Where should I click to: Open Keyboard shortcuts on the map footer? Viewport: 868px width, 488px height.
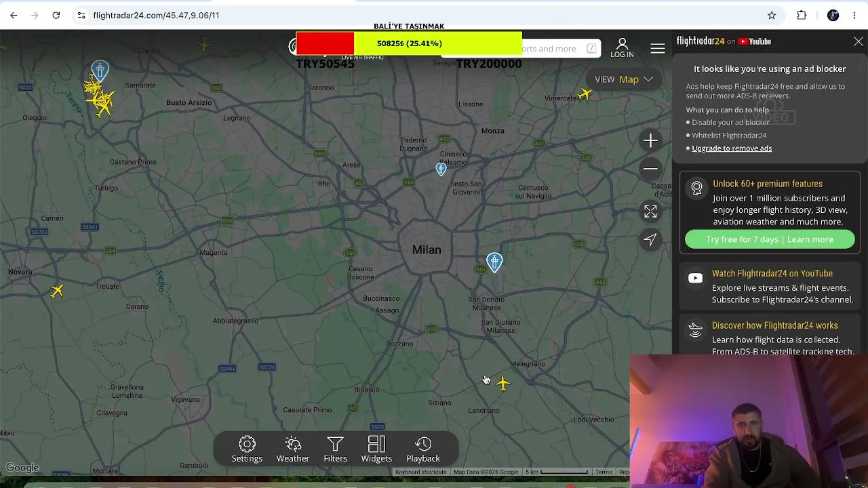click(420, 472)
